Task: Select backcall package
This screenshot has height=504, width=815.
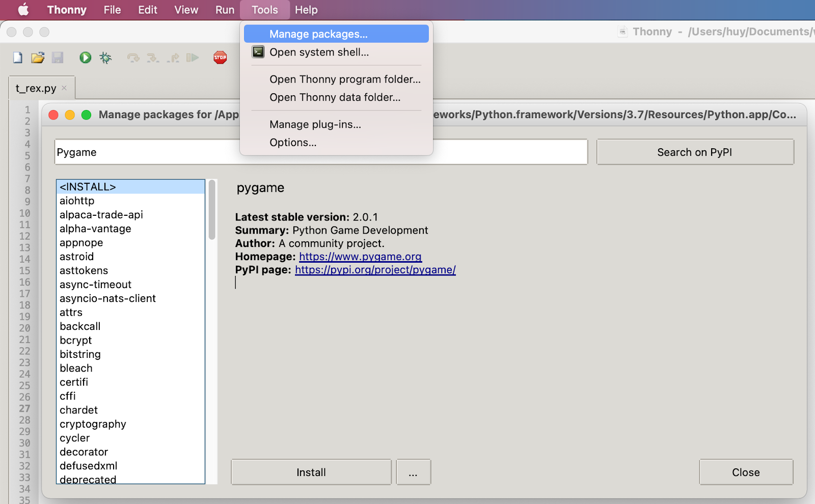Action: (x=130, y=326)
